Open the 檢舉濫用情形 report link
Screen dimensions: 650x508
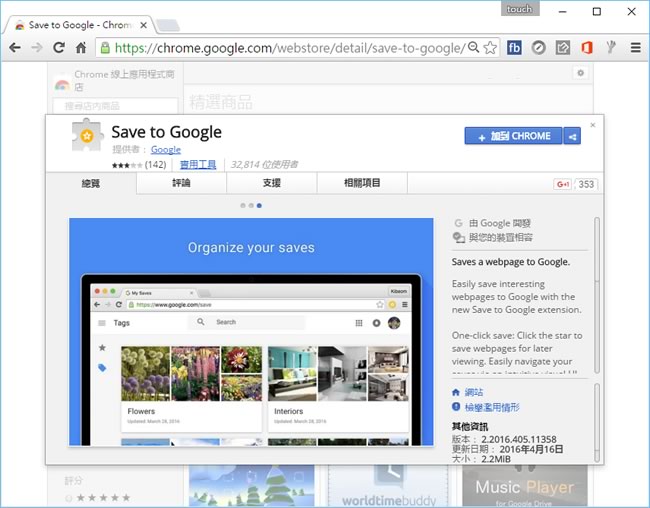[492, 407]
